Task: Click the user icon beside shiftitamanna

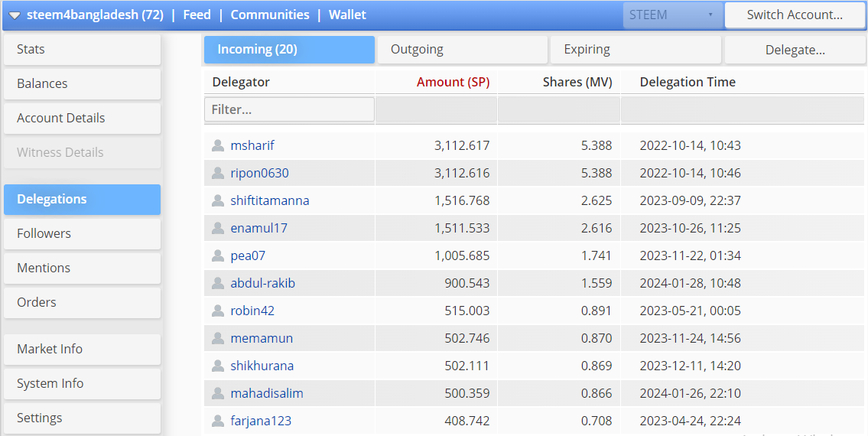Action: pyautogui.click(x=218, y=200)
